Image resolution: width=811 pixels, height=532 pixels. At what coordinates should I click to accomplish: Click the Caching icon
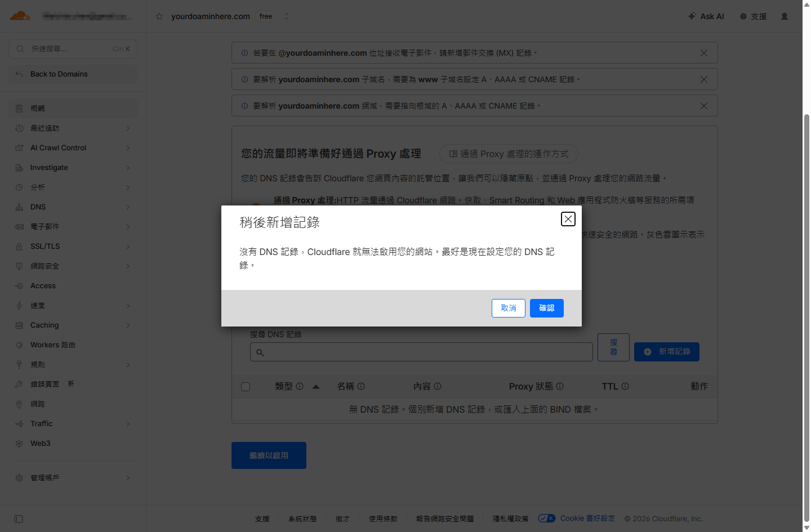[19, 325]
